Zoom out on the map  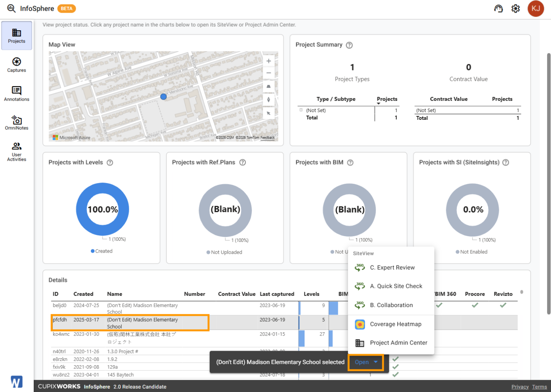point(269,73)
